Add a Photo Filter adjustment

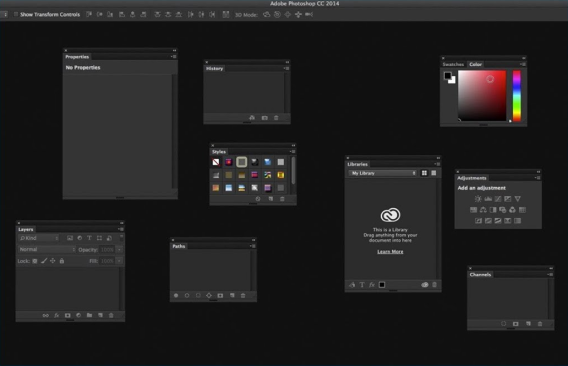click(x=503, y=210)
